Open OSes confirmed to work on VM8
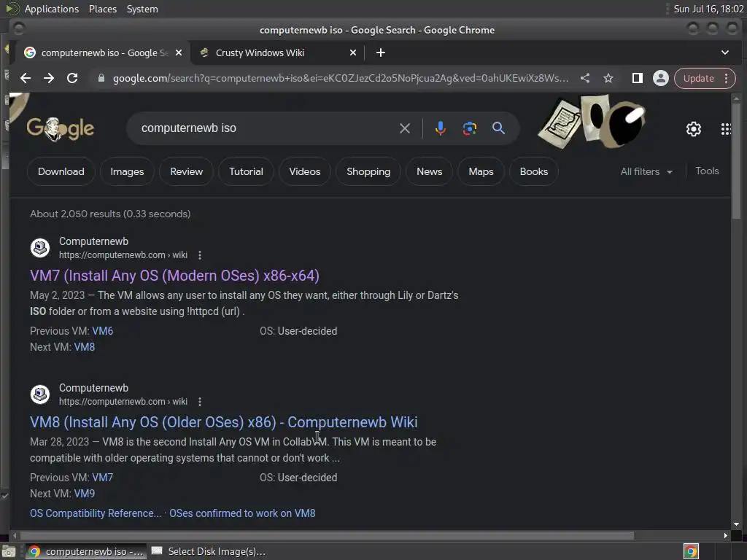This screenshot has width=747, height=560. [242, 513]
